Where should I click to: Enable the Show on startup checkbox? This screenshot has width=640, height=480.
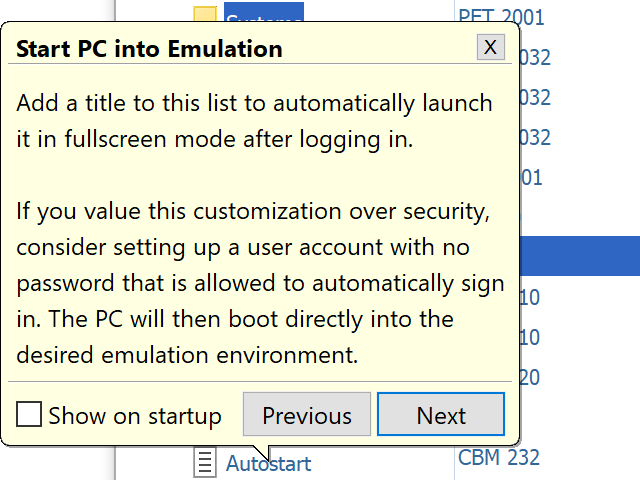(x=29, y=414)
